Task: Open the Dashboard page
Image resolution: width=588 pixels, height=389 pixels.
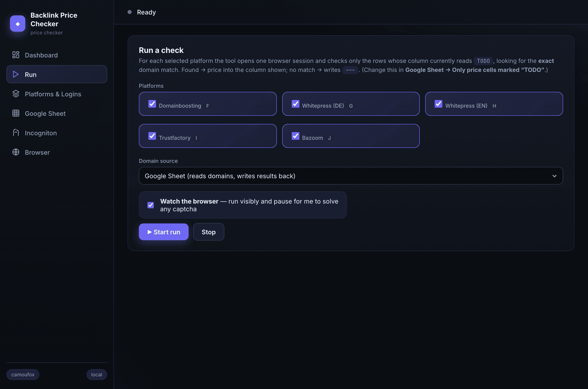Action: 57,55
